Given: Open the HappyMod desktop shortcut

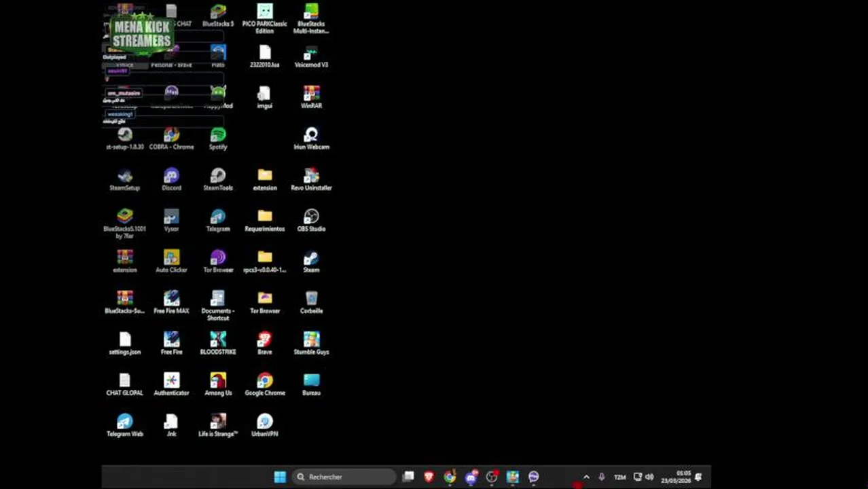Looking at the screenshot, I should (x=218, y=97).
